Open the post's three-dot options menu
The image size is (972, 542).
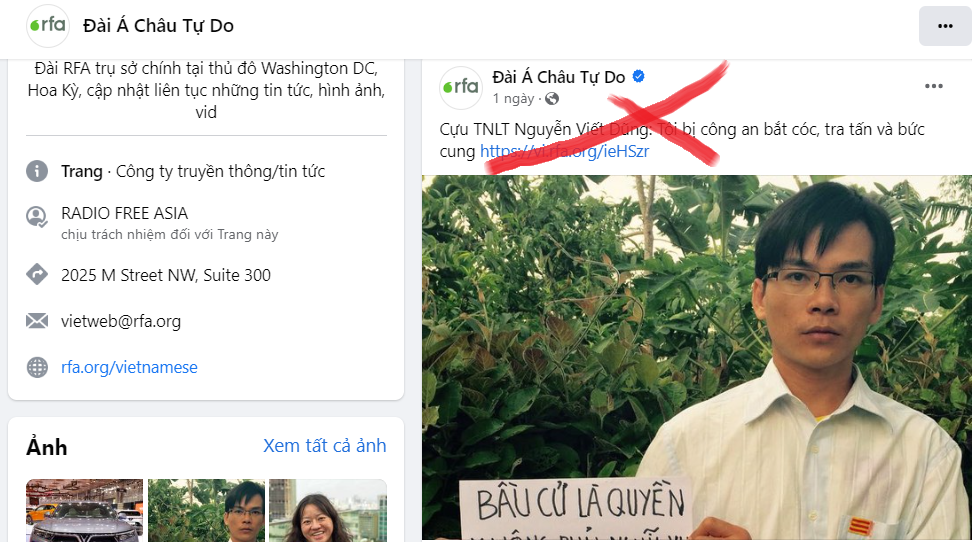934,86
